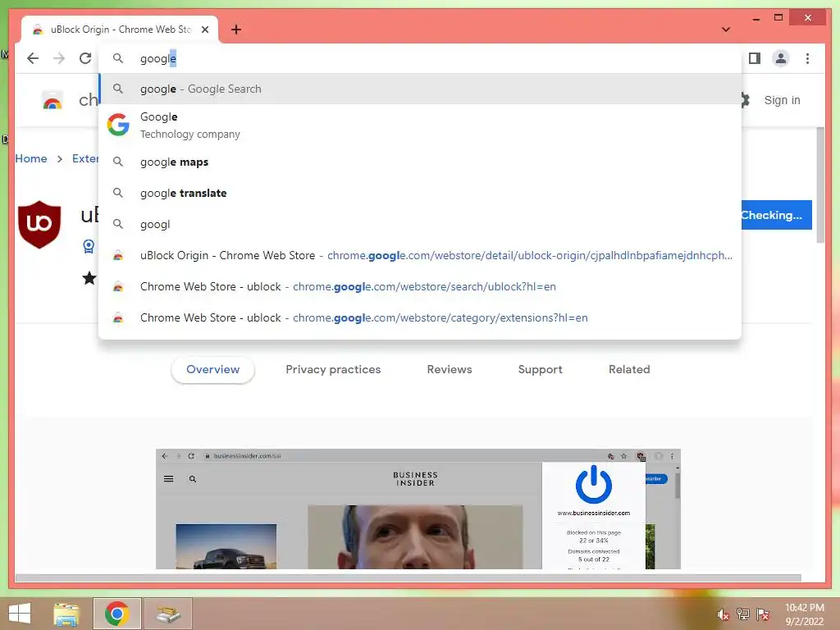Screen dimensions: 840x630
Task: Click the taskbar clock showing 10:42 PM
Action: tap(804, 614)
